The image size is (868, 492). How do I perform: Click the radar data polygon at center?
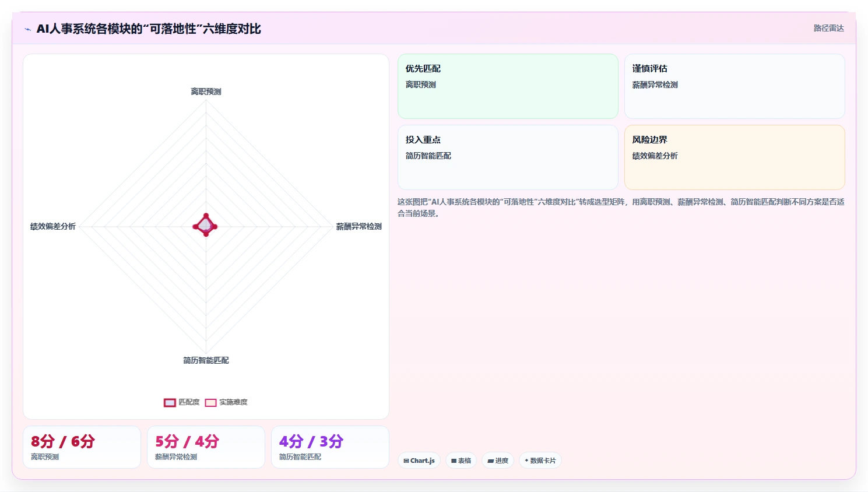pos(205,226)
